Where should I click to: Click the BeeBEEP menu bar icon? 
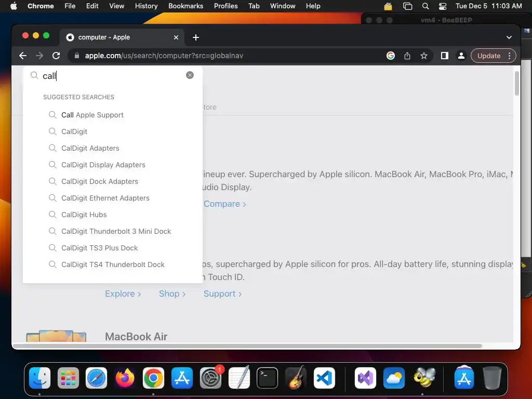(x=388, y=6)
